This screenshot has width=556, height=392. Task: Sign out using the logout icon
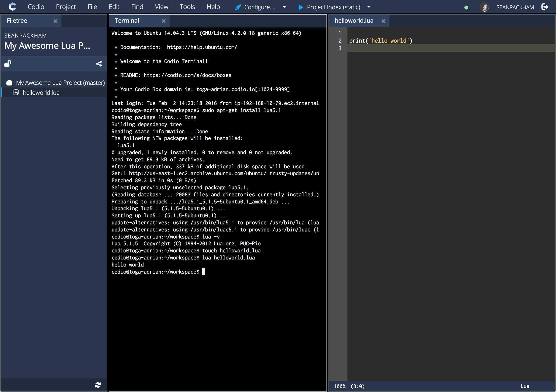545,7
